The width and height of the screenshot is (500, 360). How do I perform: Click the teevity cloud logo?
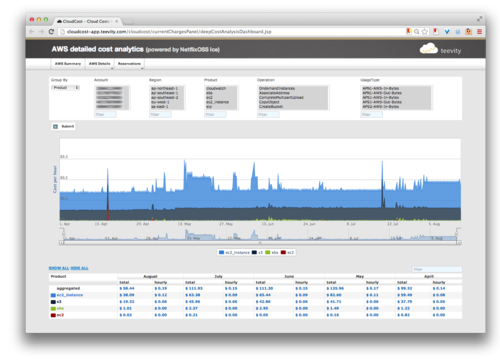pos(429,49)
